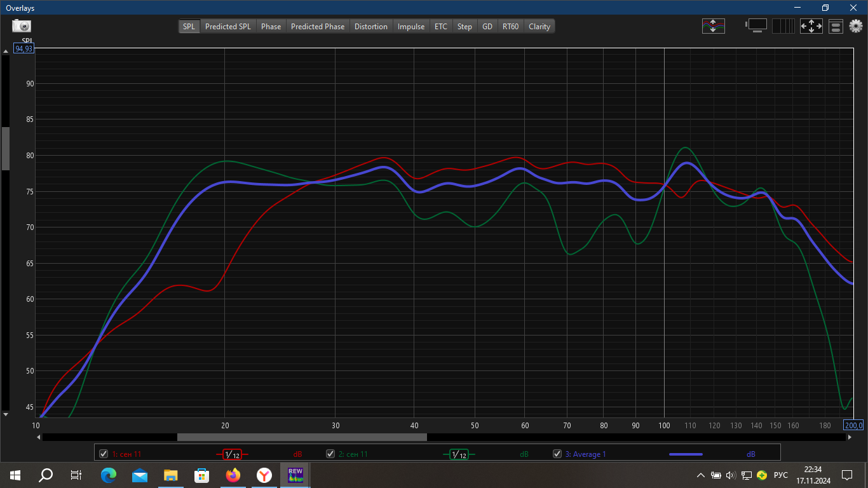The width and height of the screenshot is (868, 488).
Task: Click the red 1/12 smoothing indicator
Action: [232, 454]
